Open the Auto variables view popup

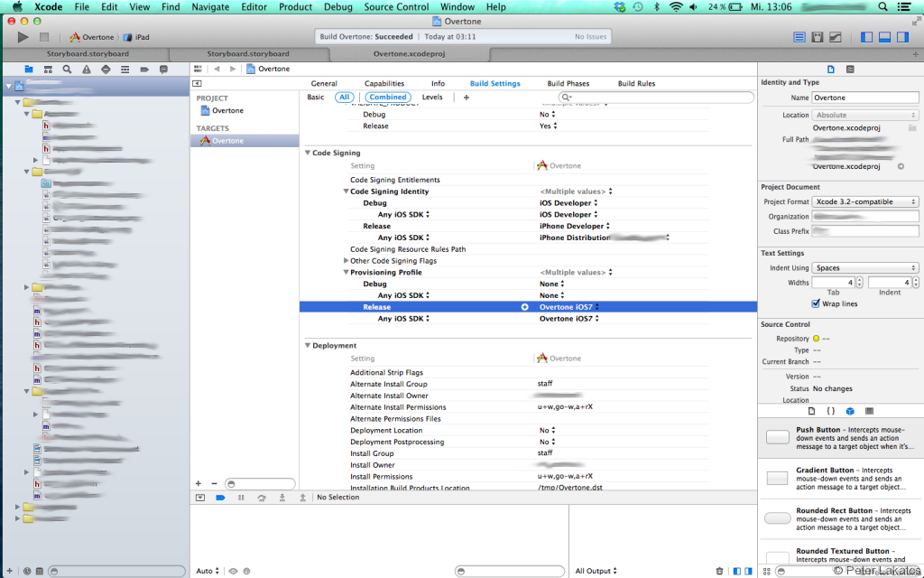(208, 571)
